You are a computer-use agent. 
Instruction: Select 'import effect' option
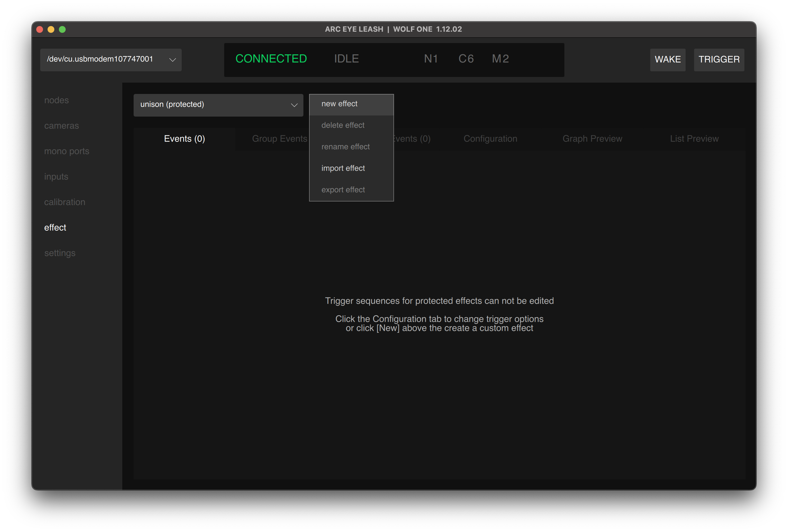click(x=343, y=168)
